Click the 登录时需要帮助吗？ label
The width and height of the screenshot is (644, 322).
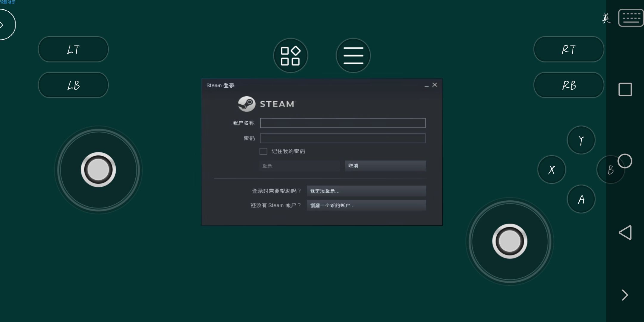tap(276, 191)
